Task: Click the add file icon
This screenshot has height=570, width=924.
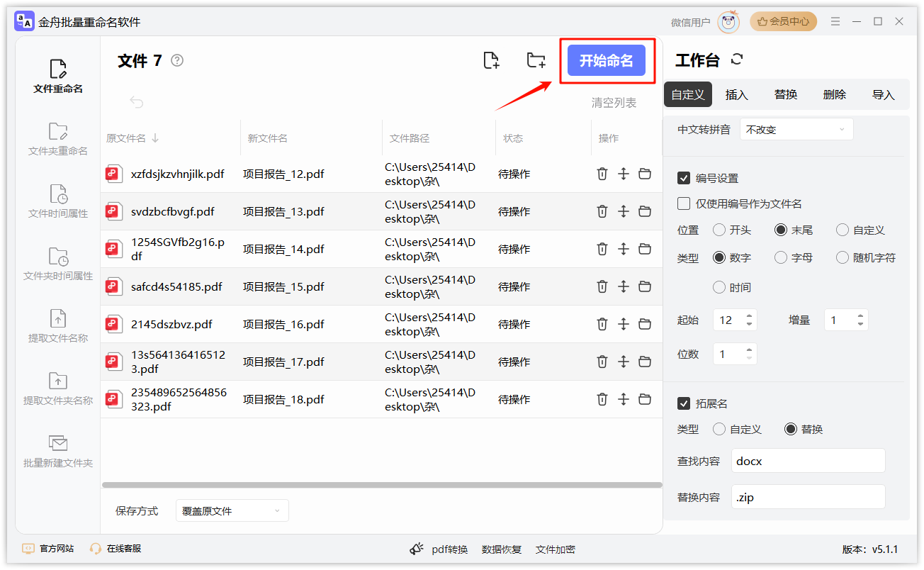Action: 491,60
